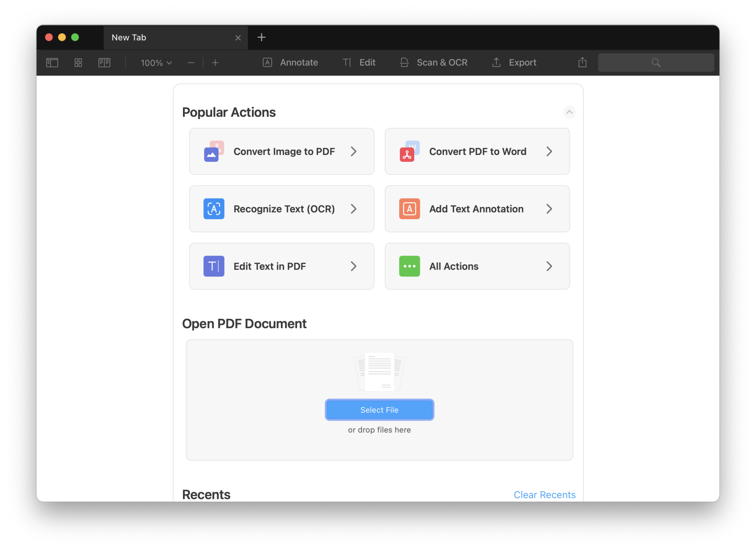
Task: Click the search input field
Action: coord(655,63)
